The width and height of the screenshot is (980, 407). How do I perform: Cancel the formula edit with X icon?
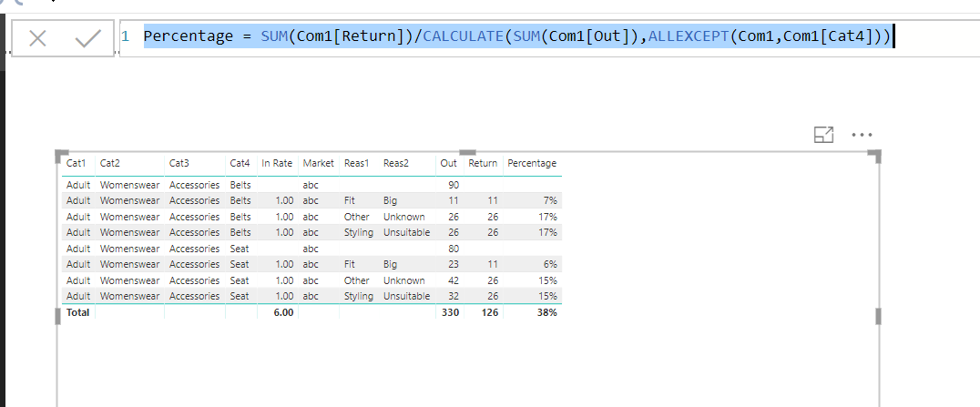pyautogui.click(x=37, y=39)
